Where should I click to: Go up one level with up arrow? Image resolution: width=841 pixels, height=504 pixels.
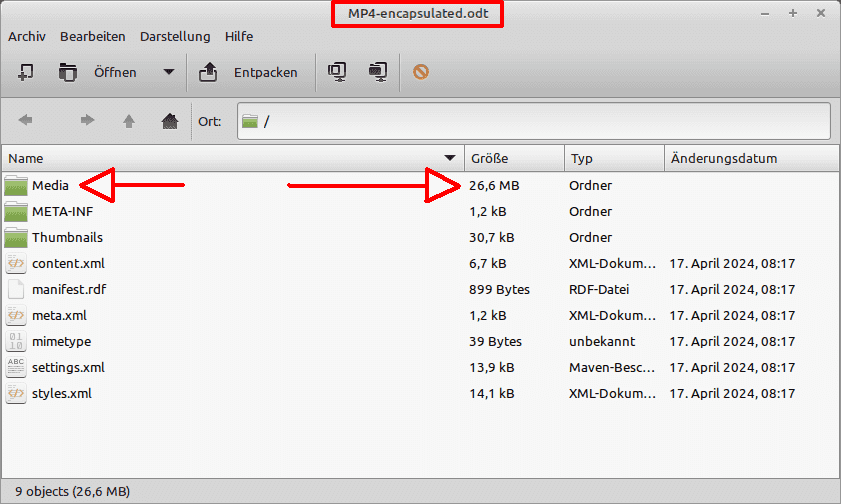[128, 121]
